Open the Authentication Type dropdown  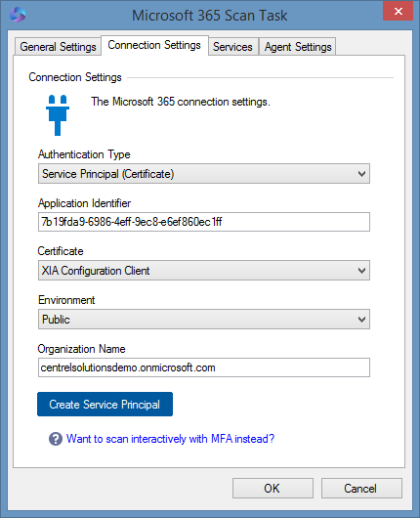[x=204, y=173]
